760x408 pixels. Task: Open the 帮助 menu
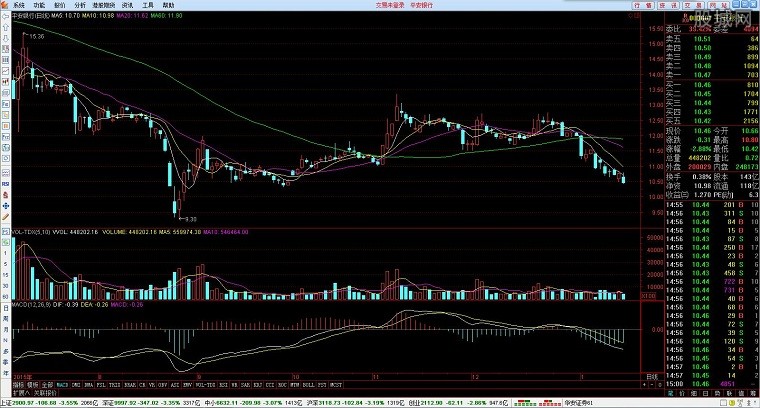click(x=168, y=5)
